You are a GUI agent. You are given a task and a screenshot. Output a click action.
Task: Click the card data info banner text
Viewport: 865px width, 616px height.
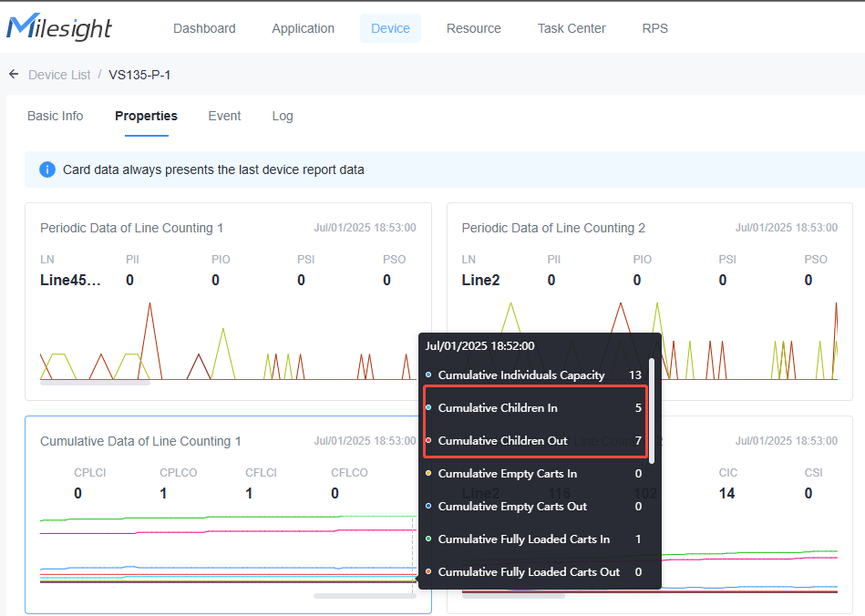[213, 169]
